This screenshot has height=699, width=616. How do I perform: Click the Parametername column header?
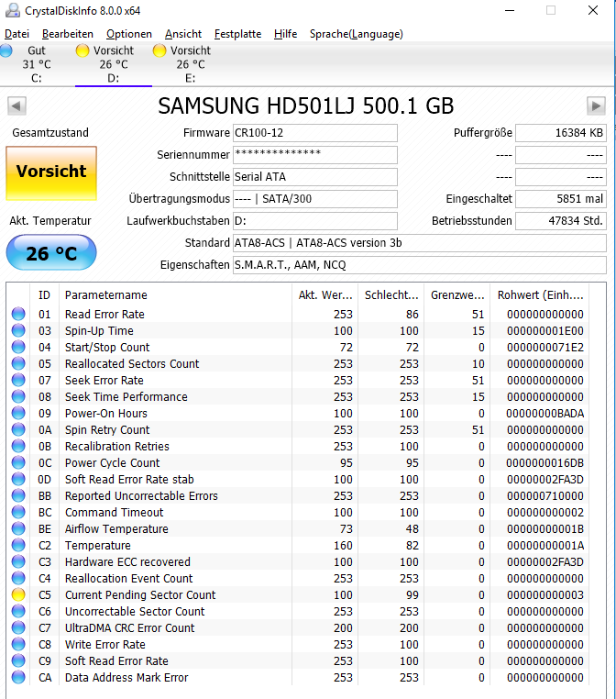(x=175, y=295)
